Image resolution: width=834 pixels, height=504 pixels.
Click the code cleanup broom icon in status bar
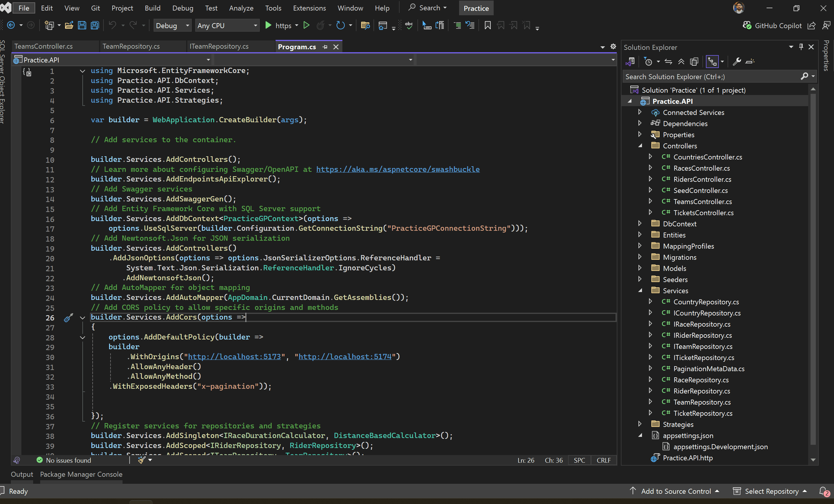point(142,460)
